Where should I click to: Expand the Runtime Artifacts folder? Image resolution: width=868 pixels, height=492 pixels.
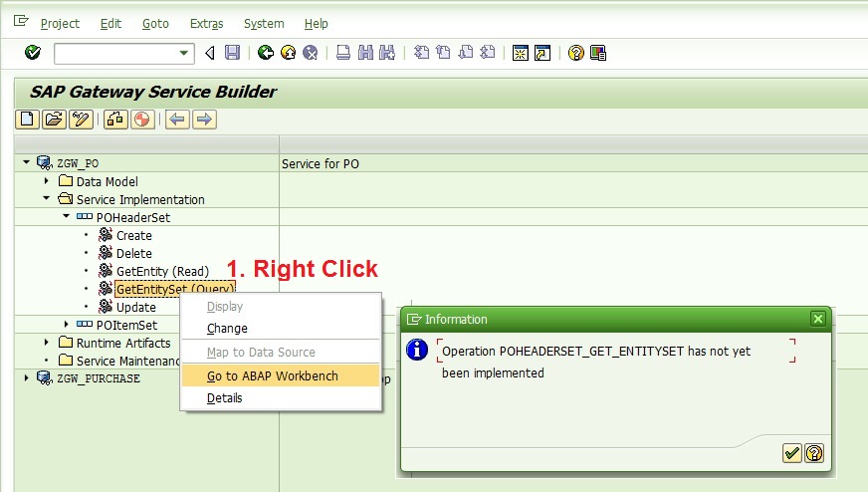(x=47, y=343)
